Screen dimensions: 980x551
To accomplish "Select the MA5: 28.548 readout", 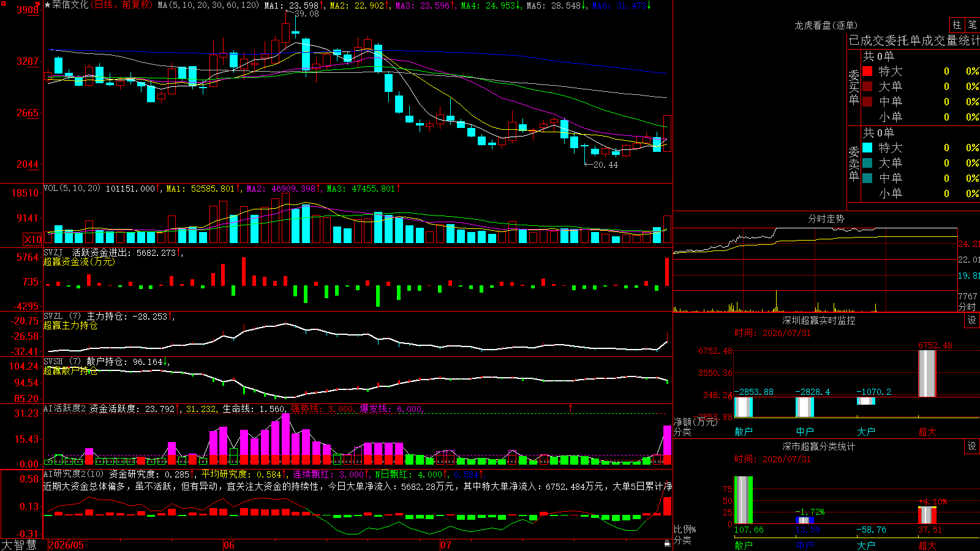I will (x=556, y=6).
